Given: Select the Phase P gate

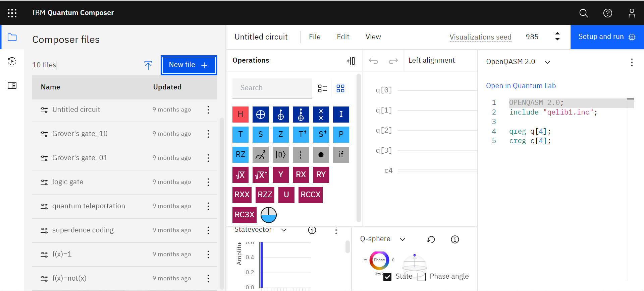Looking at the screenshot, I should pyautogui.click(x=341, y=135).
